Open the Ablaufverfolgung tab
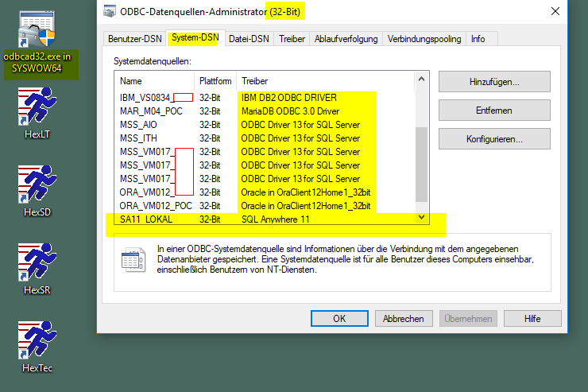 pos(346,39)
